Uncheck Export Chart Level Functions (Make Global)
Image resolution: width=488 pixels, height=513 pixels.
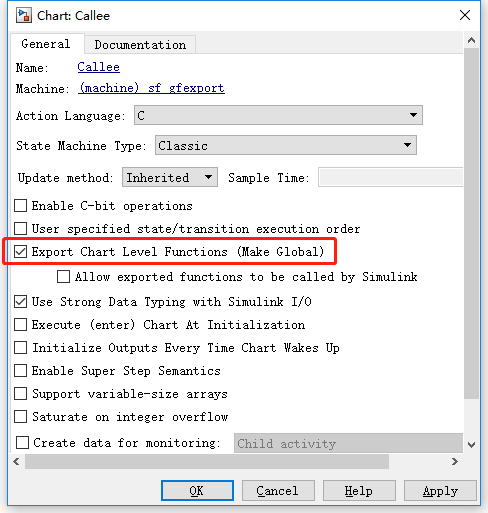(x=21, y=252)
